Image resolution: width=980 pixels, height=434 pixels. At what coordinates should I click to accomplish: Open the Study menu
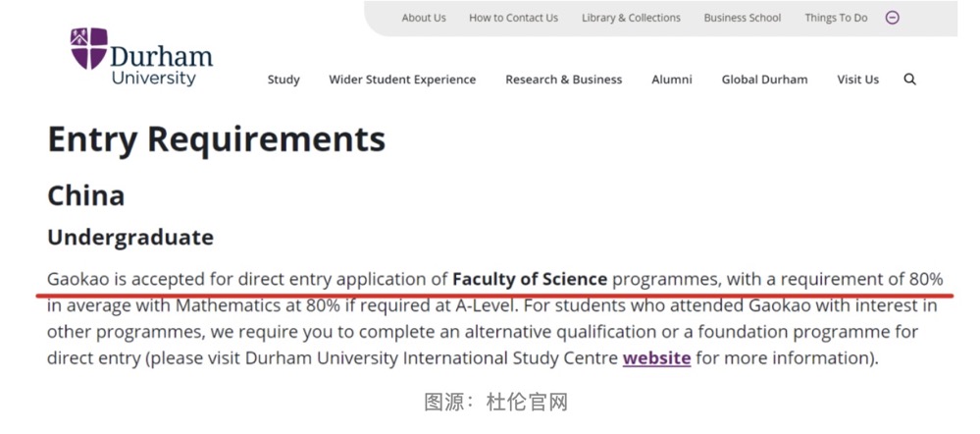coord(284,80)
